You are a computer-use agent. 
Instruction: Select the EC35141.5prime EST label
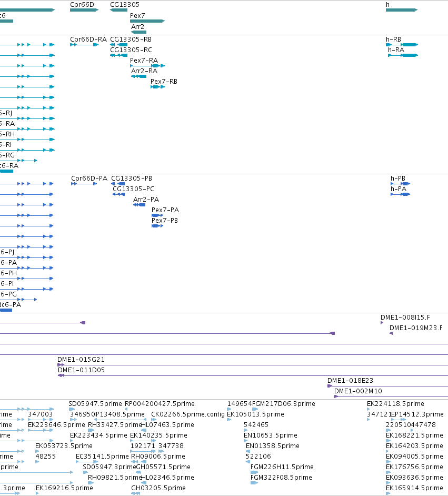(x=103, y=456)
